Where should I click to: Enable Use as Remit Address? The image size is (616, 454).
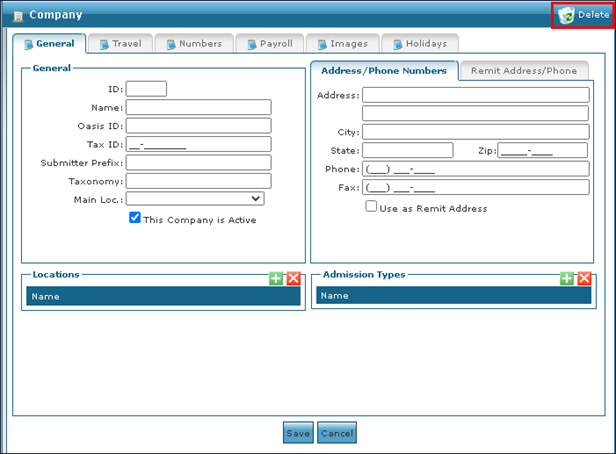(371, 207)
